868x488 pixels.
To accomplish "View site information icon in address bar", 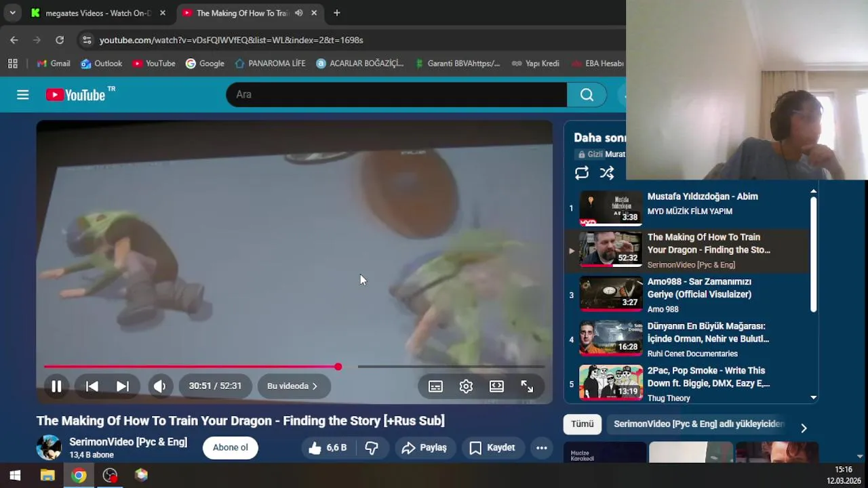I will 87,40.
